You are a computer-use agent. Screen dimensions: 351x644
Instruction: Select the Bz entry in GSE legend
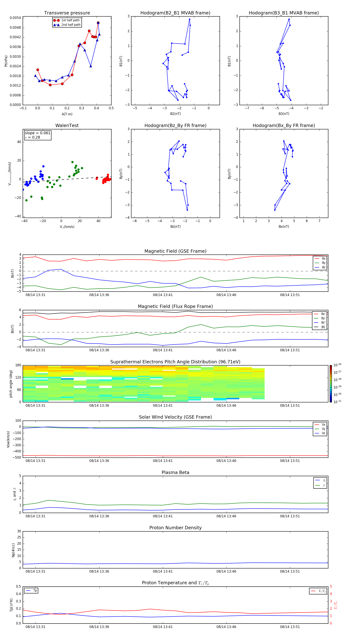[x=320, y=267]
